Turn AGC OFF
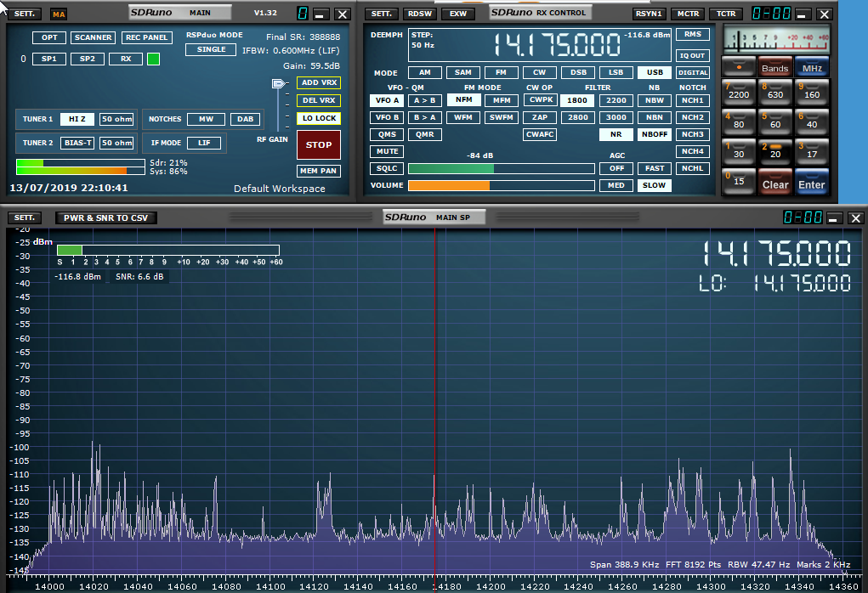 (616, 168)
